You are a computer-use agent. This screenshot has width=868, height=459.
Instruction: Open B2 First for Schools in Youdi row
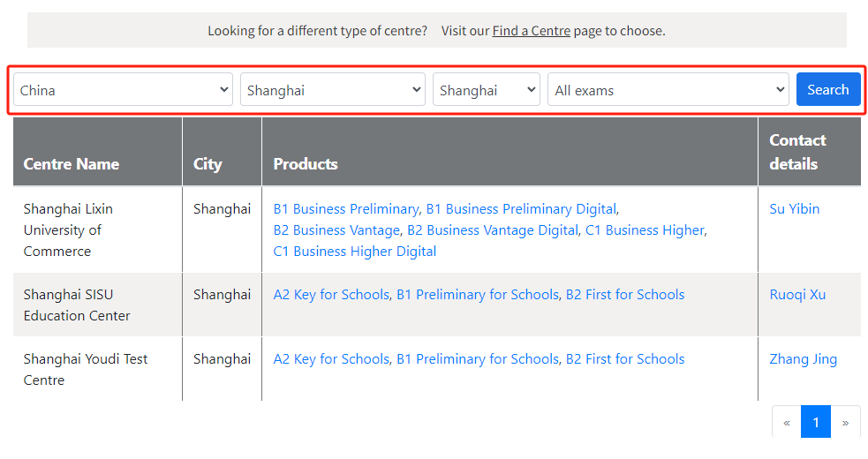point(625,359)
